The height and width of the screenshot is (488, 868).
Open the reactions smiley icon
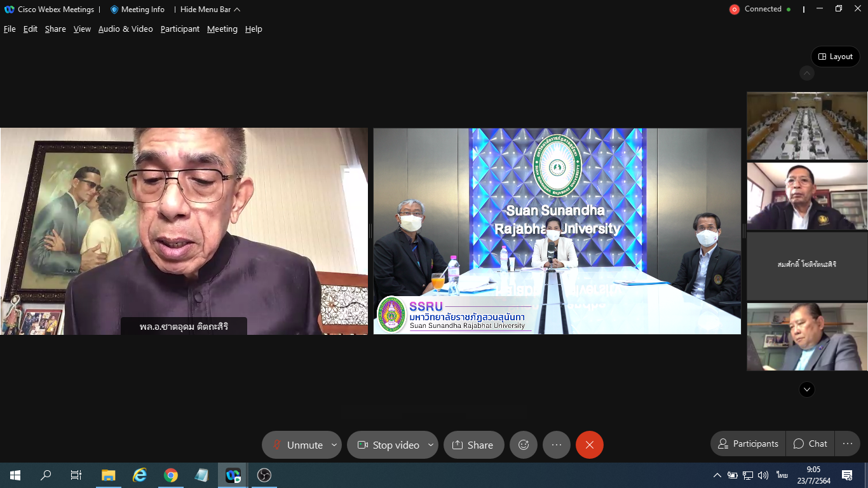[x=524, y=445]
